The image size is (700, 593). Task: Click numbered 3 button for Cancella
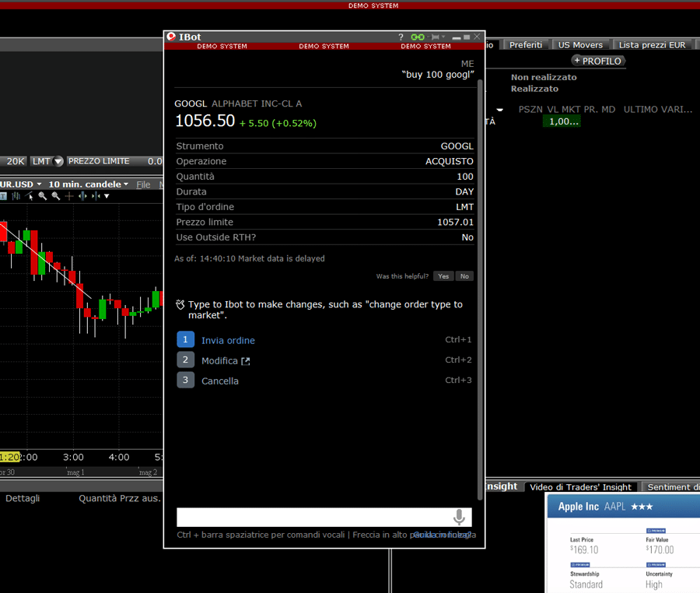tap(185, 380)
